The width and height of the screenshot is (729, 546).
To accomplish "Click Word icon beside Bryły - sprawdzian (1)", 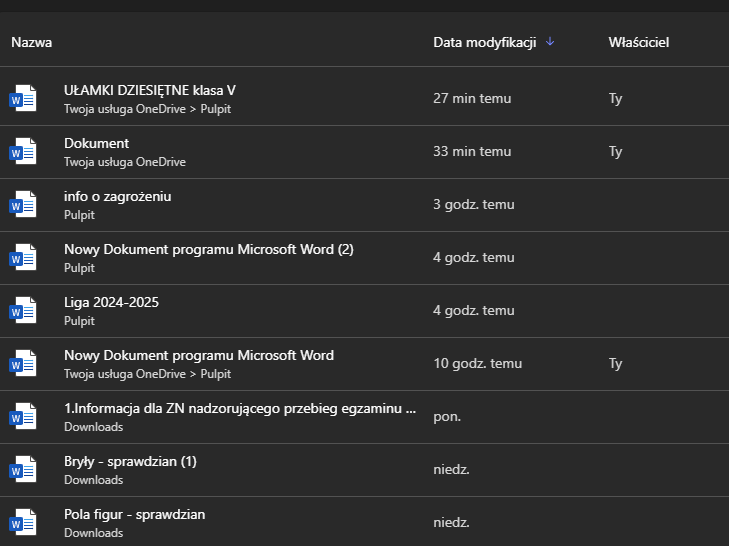I will (23, 470).
